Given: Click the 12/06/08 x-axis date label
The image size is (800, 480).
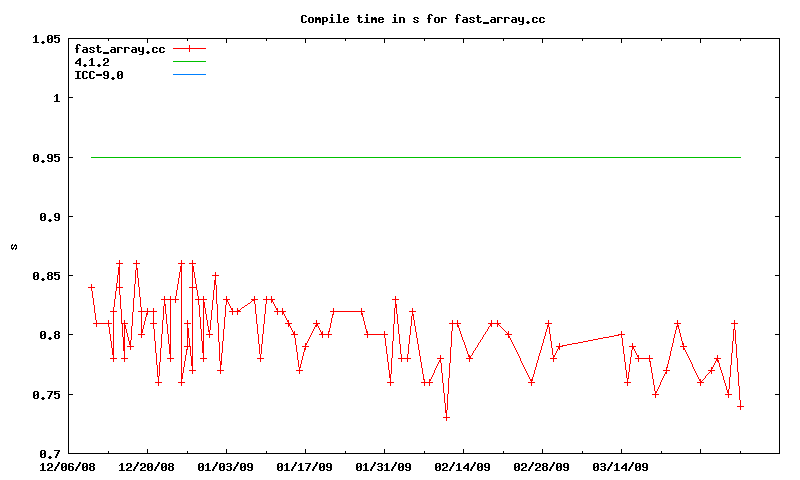Looking at the screenshot, I should coord(68,467).
